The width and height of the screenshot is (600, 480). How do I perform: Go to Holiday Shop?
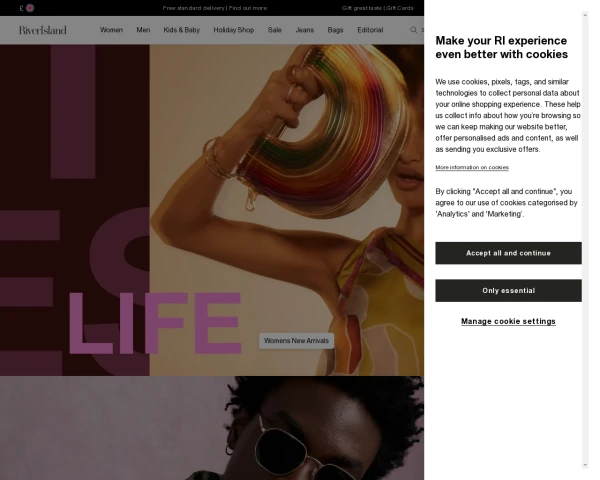point(234,30)
